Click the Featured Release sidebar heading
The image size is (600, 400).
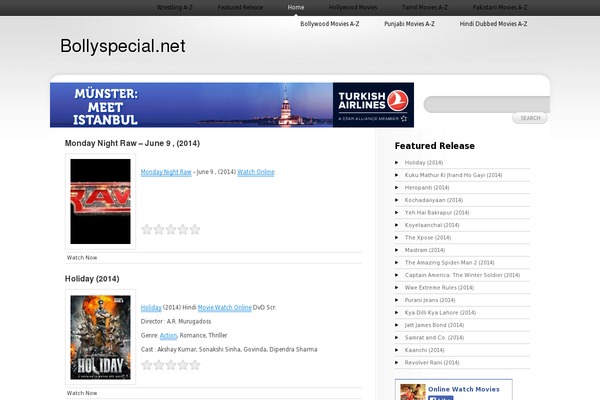(435, 146)
